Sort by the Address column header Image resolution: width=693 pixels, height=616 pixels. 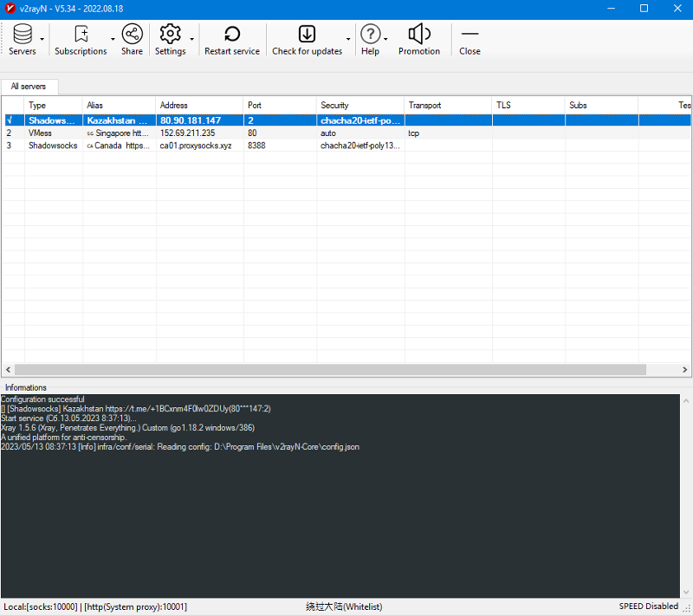[199, 105]
